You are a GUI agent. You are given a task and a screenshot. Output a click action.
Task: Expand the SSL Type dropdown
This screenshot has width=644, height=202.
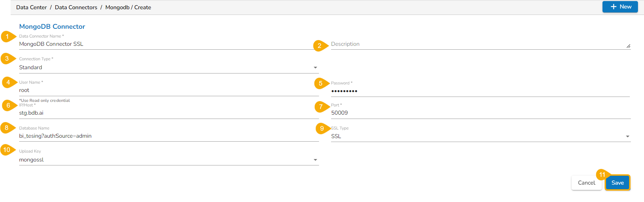click(480, 136)
